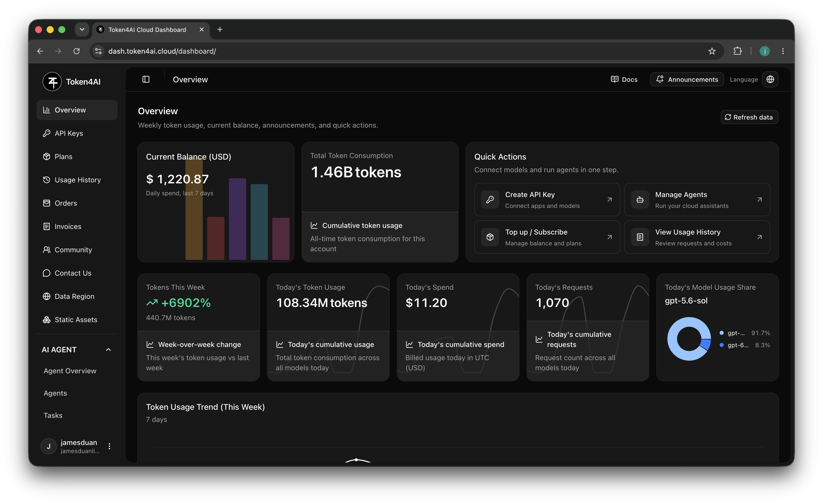Click the Create API Key key icon
The height and width of the screenshot is (504, 823).
click(x=490, y=200)
